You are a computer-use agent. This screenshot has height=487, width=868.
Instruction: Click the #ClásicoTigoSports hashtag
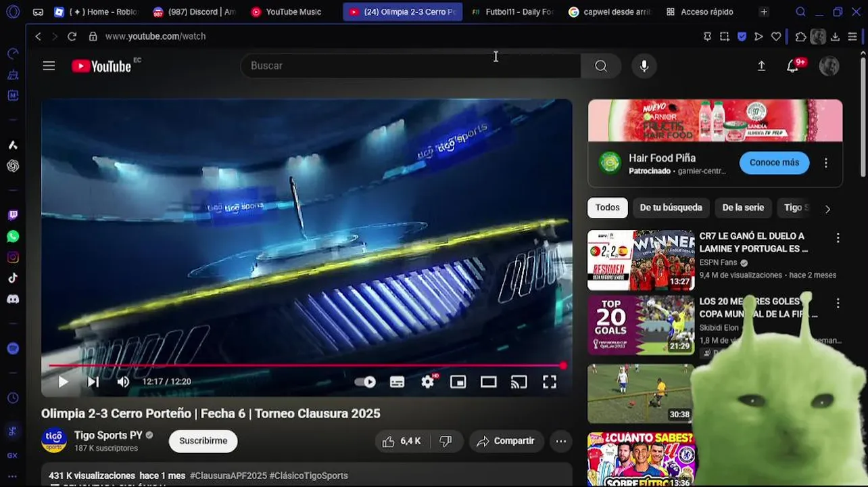309,476
